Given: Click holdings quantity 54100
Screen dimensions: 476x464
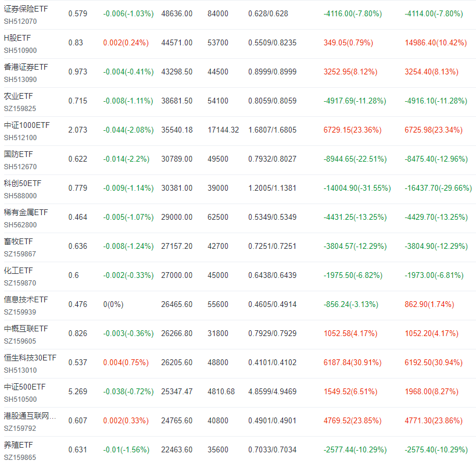Looking at the screenshot, I should pos(218,101).
